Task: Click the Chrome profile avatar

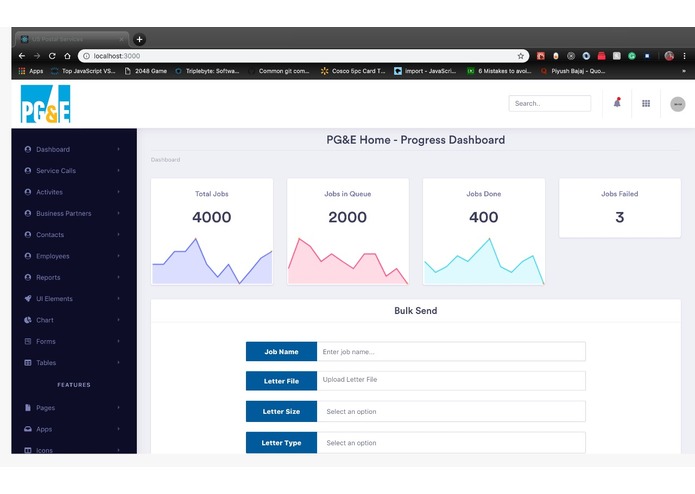Action: tap(669, 56)
